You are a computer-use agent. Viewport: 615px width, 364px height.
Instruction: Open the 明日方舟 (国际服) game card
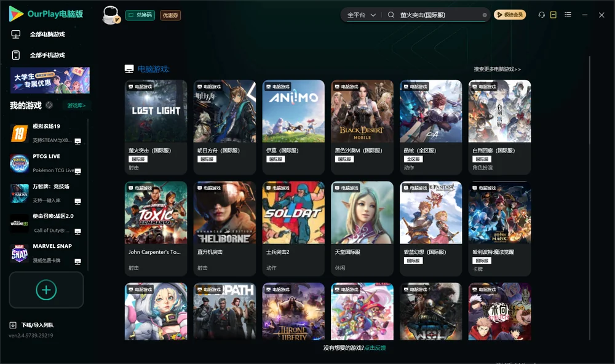click(224, 127)
